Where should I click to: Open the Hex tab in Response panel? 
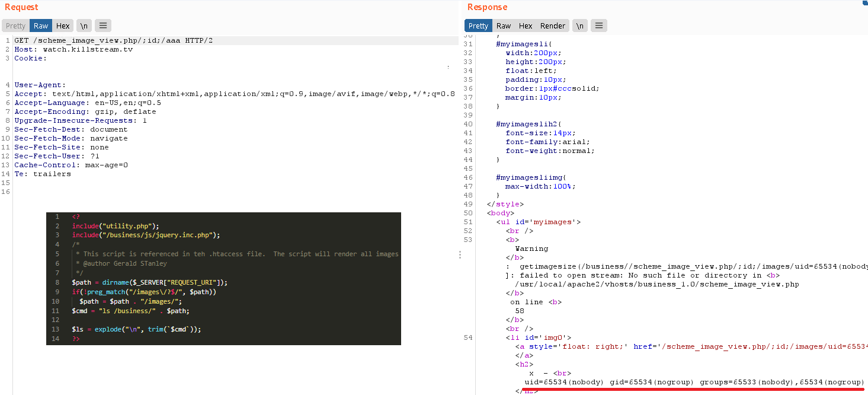tap(526, 26)
